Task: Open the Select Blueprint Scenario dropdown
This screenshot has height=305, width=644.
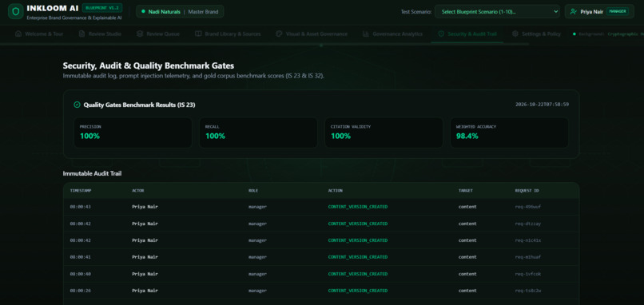Action: click(x=497, y=11)
